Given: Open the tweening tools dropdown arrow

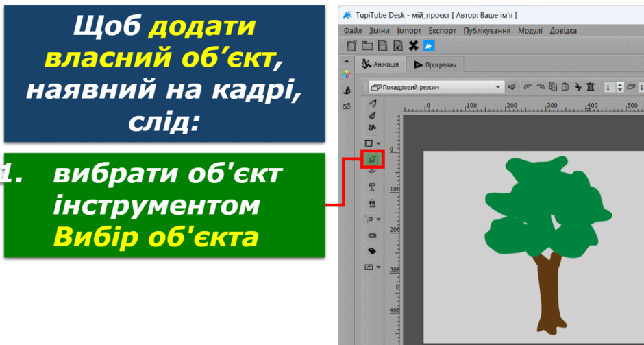Looking at the screenshot, I should pos(378,219).
